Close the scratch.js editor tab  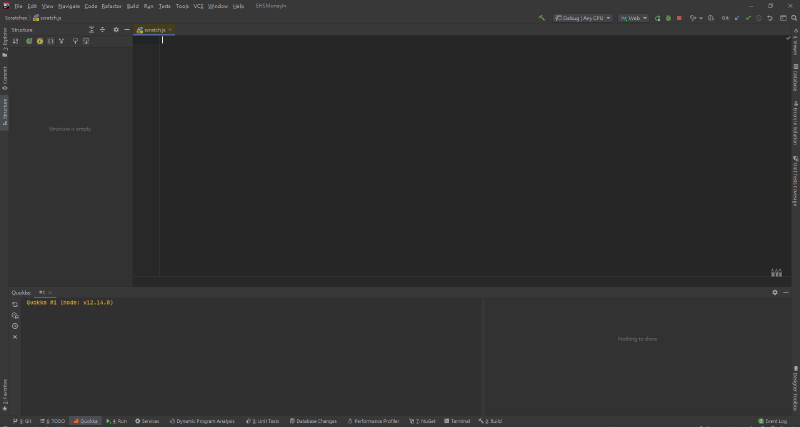(171, 30)
